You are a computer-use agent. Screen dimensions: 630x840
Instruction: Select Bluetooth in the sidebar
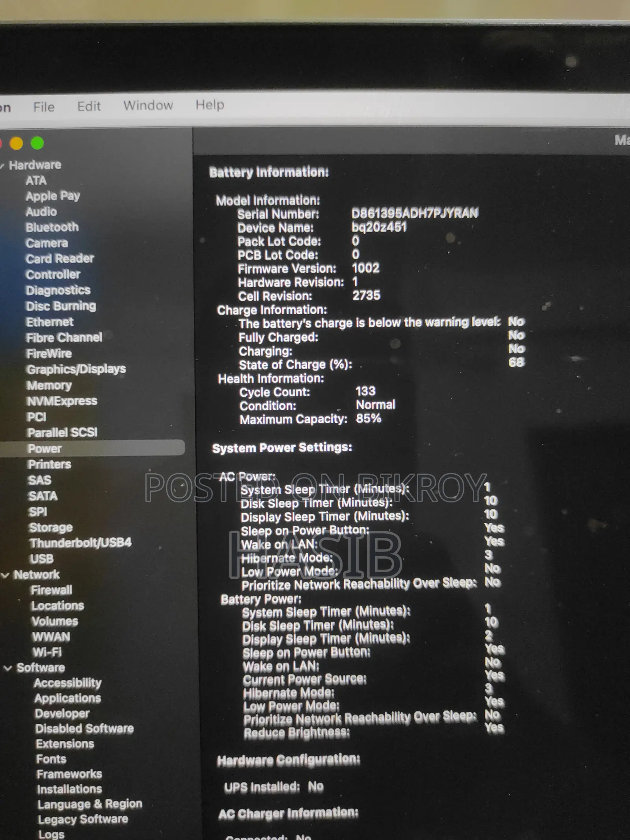[x=52, y=227]
